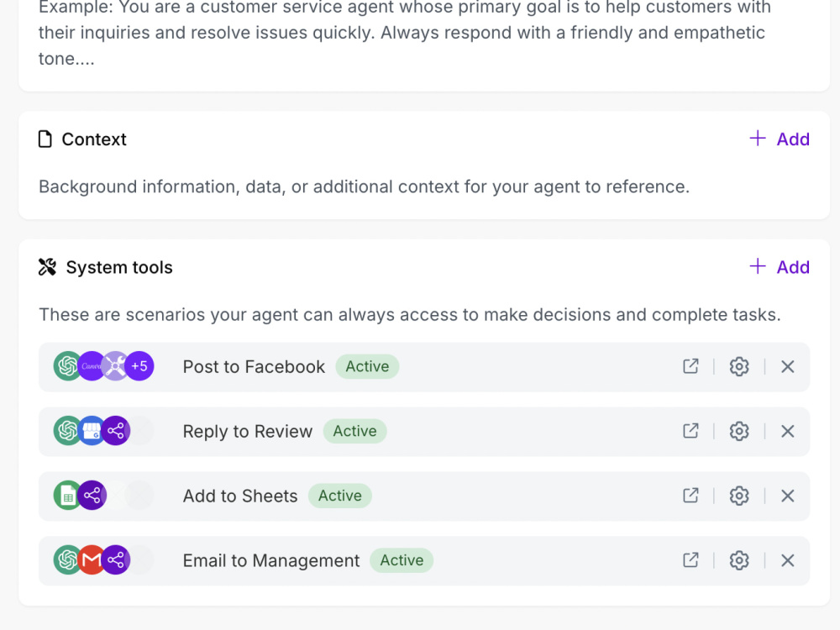The image size is (840, 630).
Task: Click the +5 more apps badge
Action: click(x=139, y=366)
